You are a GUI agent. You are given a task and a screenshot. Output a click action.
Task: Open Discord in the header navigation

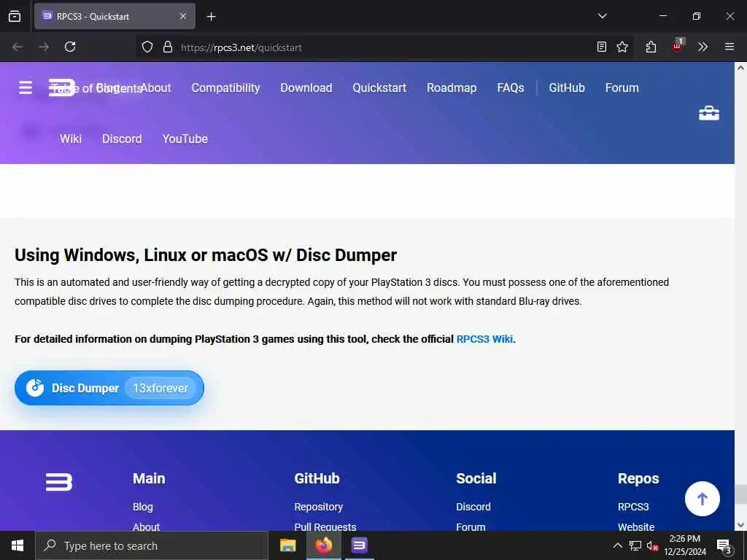tap(122, 139)
